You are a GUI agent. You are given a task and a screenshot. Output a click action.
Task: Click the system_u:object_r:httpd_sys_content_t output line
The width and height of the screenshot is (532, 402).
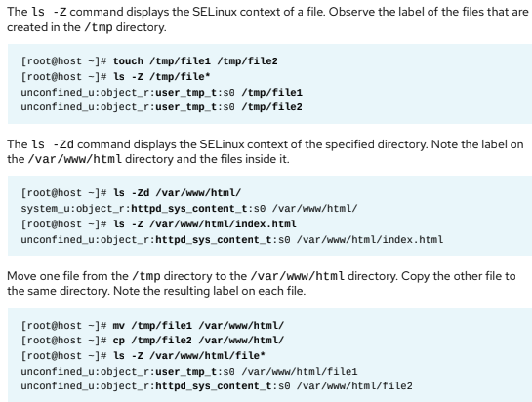click(189, 208)
